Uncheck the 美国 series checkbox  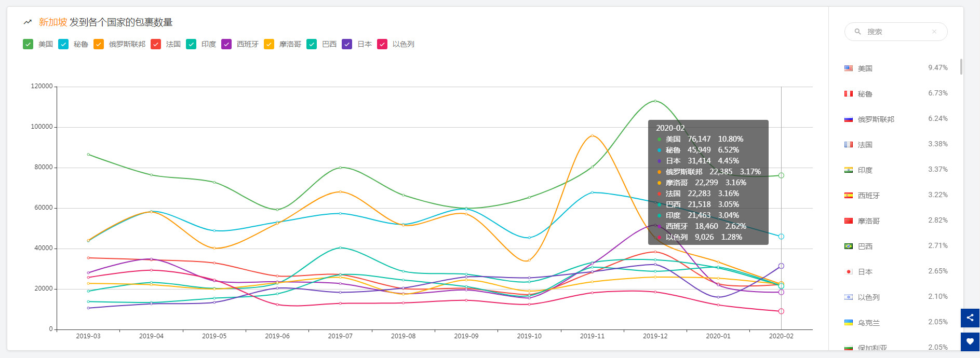pos(28,44)
